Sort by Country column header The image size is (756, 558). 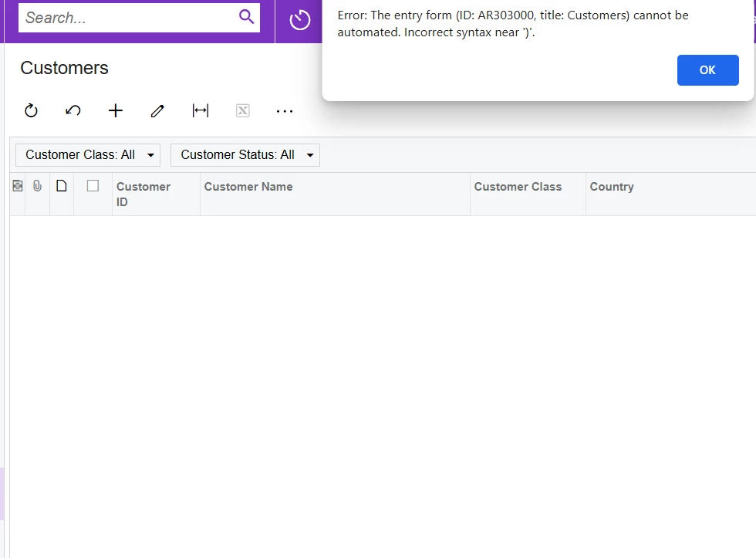pyautogui.click(x=670, y=194)
